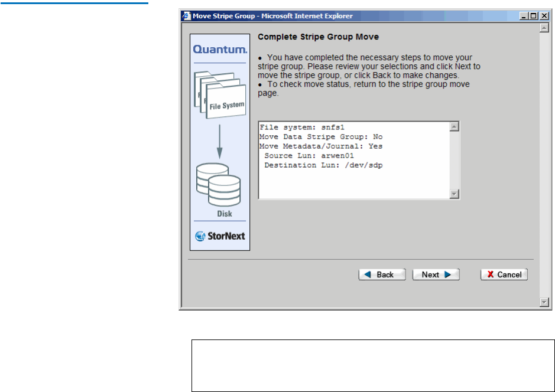This screenshot has height=392, width=555.
Task: Click the 'Destination Lun: /dev/sdp' line
Action: 323,165
